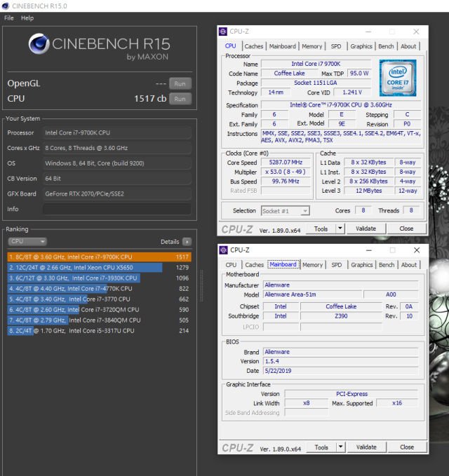The width and height of the screenshot is (449, 476).
Task: Run the OpenGL benchmark
Action: [180, 83]
